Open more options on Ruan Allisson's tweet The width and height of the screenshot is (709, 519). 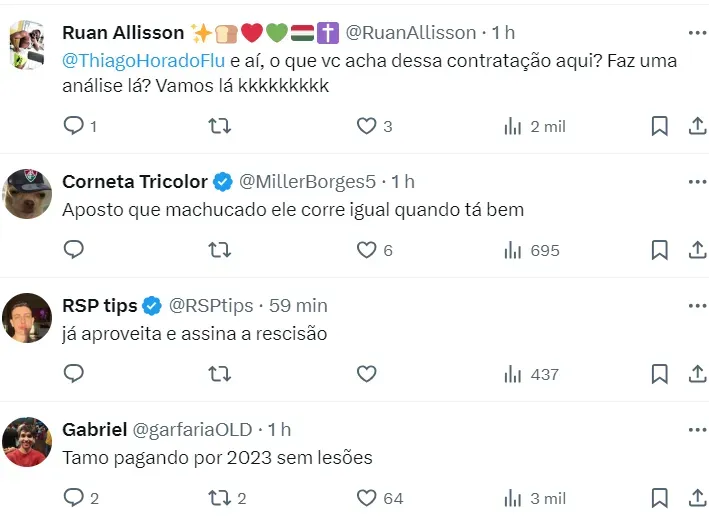[x=696, y=33]
